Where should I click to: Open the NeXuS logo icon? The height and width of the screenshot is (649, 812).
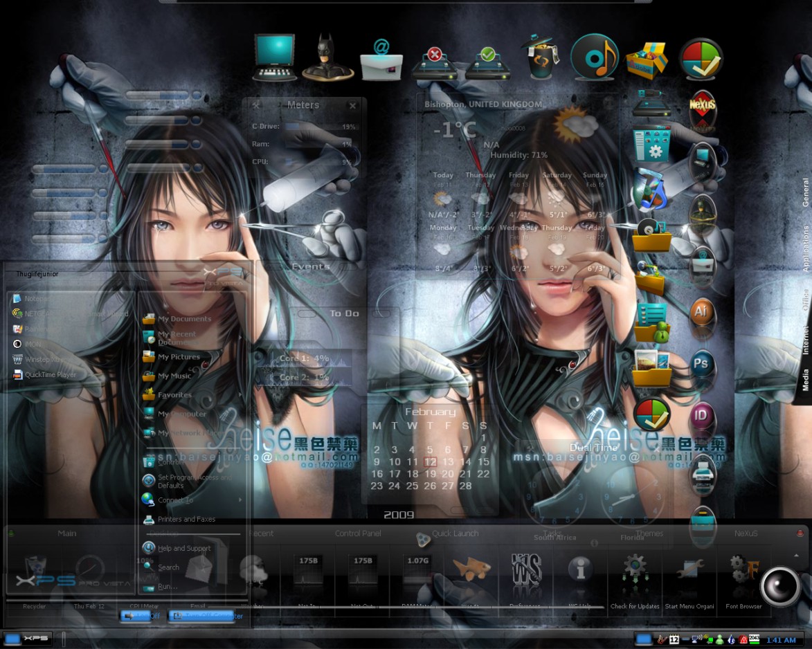(702, 109)
